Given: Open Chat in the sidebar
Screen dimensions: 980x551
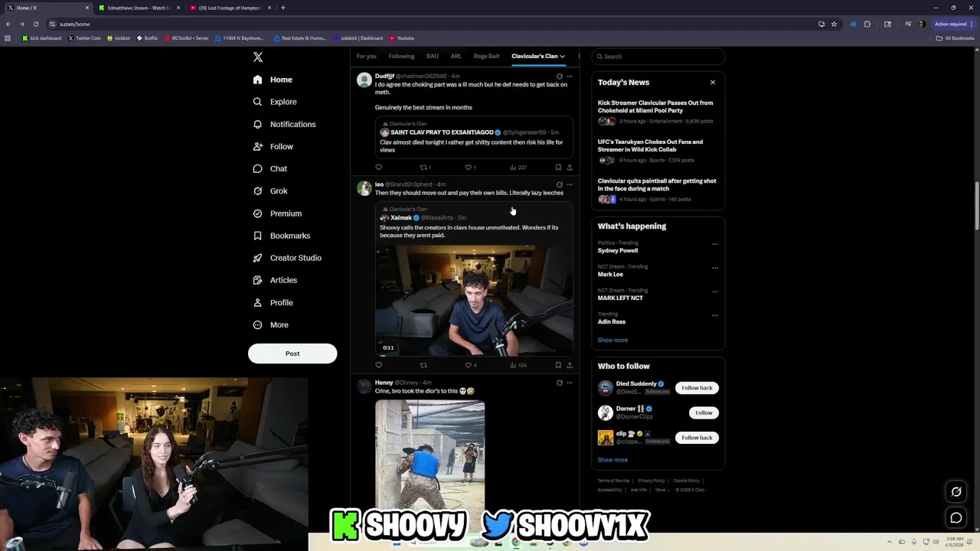Looking at the screenshot, I should point(270,168).
